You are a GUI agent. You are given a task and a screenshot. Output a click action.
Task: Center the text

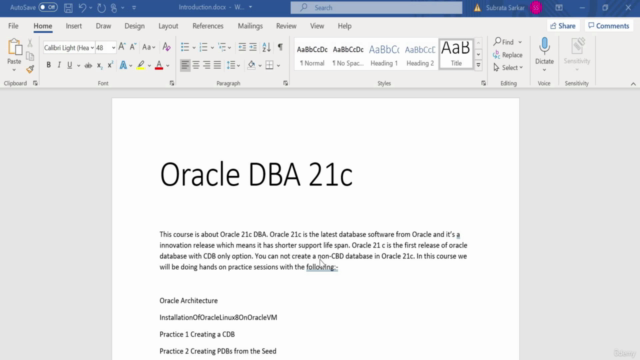(x=196, y=65)
